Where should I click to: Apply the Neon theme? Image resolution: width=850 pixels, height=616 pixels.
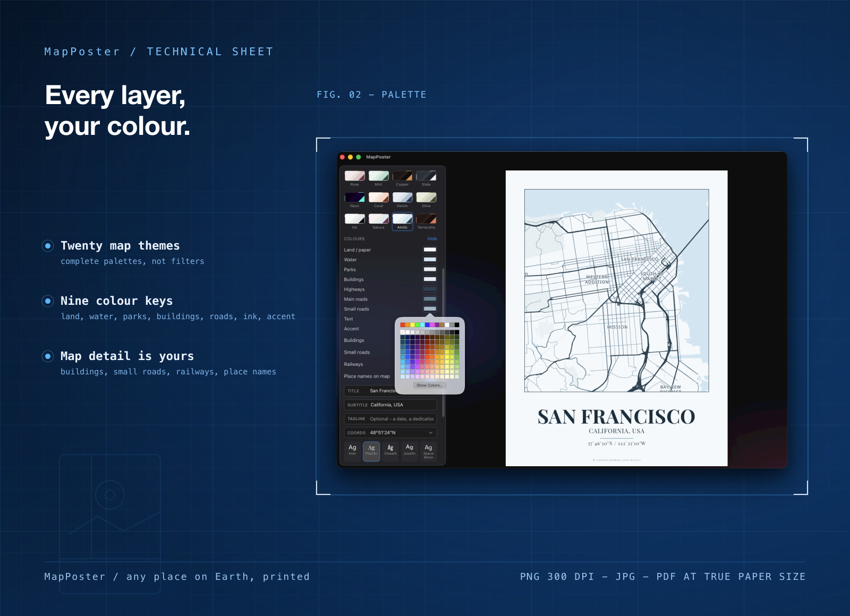[x=354, y=197]
